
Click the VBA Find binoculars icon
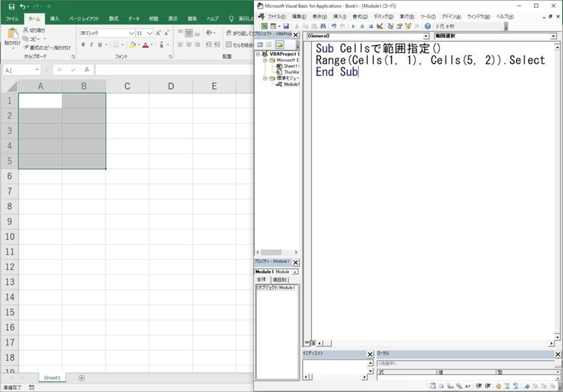323,26
